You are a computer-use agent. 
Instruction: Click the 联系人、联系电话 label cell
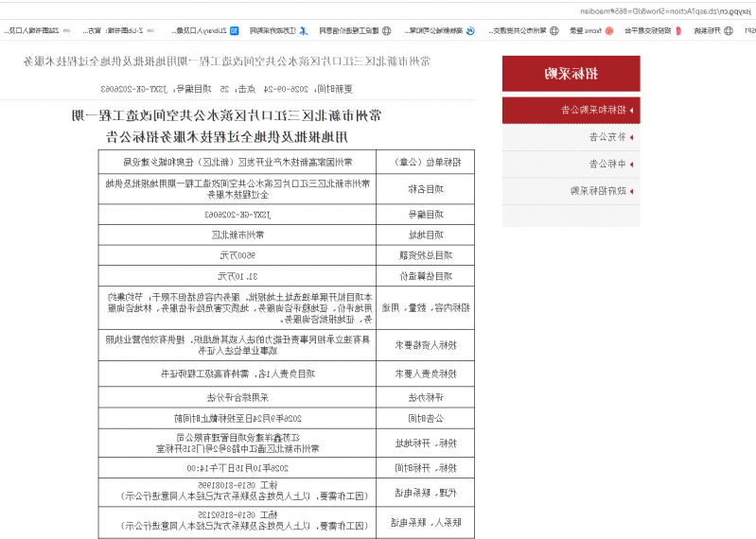click(425, 522)
